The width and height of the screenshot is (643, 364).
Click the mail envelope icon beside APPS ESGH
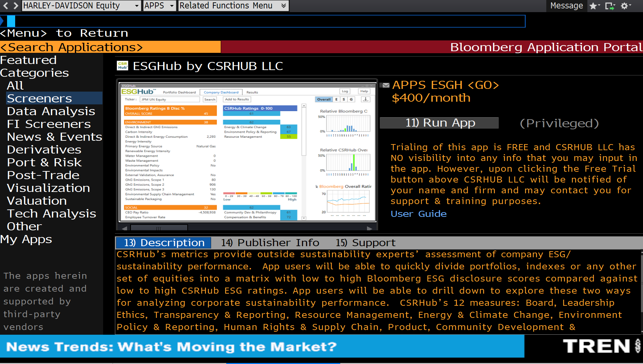(x=385, y=85)
